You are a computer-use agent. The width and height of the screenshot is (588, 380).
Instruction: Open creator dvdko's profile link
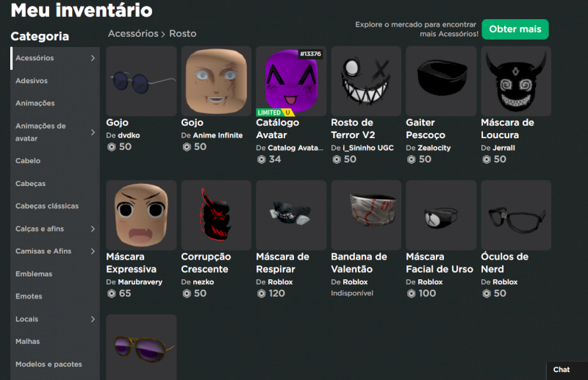(x=129, y=135)
